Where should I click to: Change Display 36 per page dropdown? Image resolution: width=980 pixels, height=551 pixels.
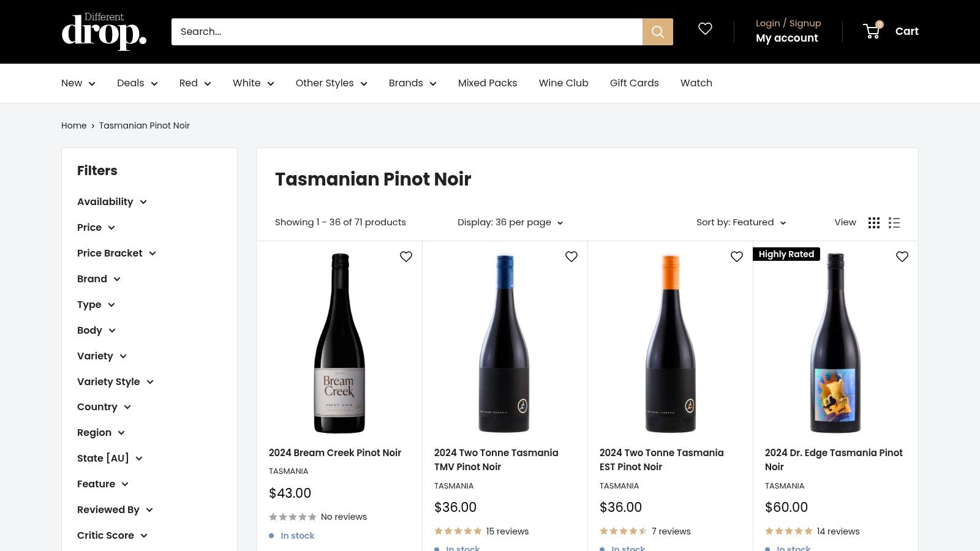click(x=510, y=222)
